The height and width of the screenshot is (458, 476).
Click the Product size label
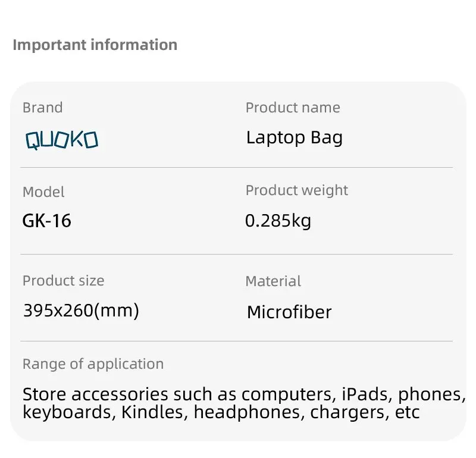[63, 281]
